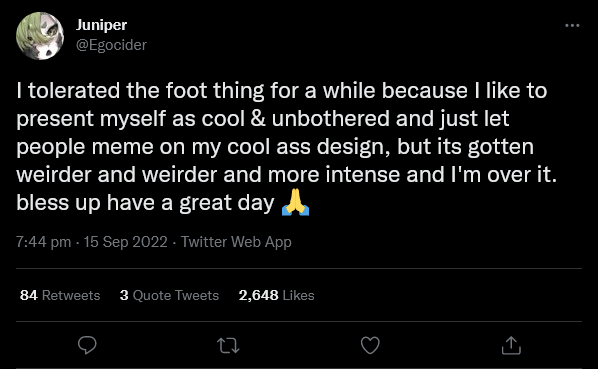Open the Twitter Web App source link
Image resolution: width=598 pixels, height=369 pixels.
tap(236, 242)
